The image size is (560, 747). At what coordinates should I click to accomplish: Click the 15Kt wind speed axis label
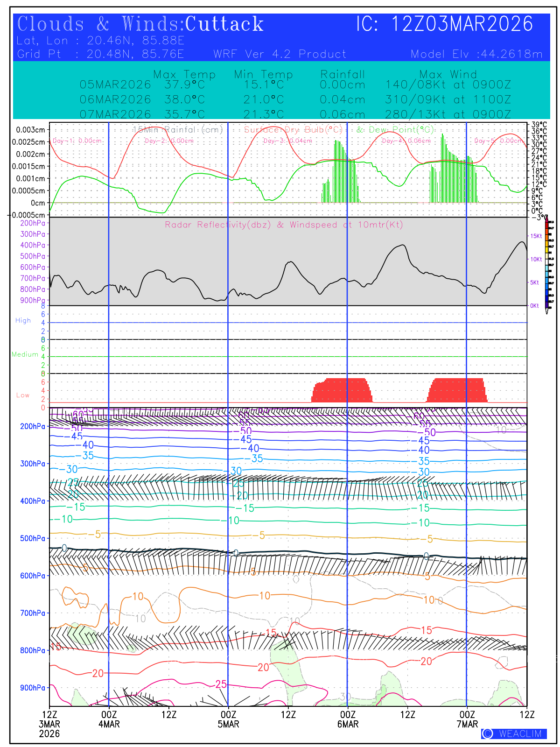(x=536, y=236)
